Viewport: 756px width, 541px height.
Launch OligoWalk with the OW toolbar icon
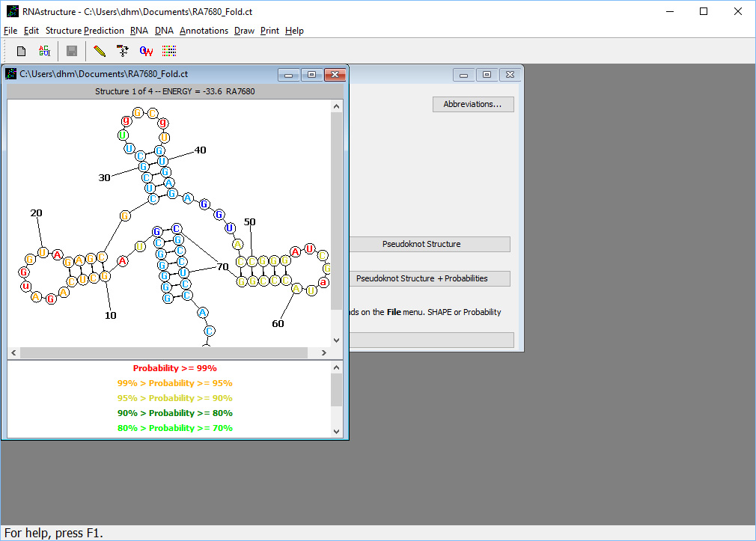[145, 51]
